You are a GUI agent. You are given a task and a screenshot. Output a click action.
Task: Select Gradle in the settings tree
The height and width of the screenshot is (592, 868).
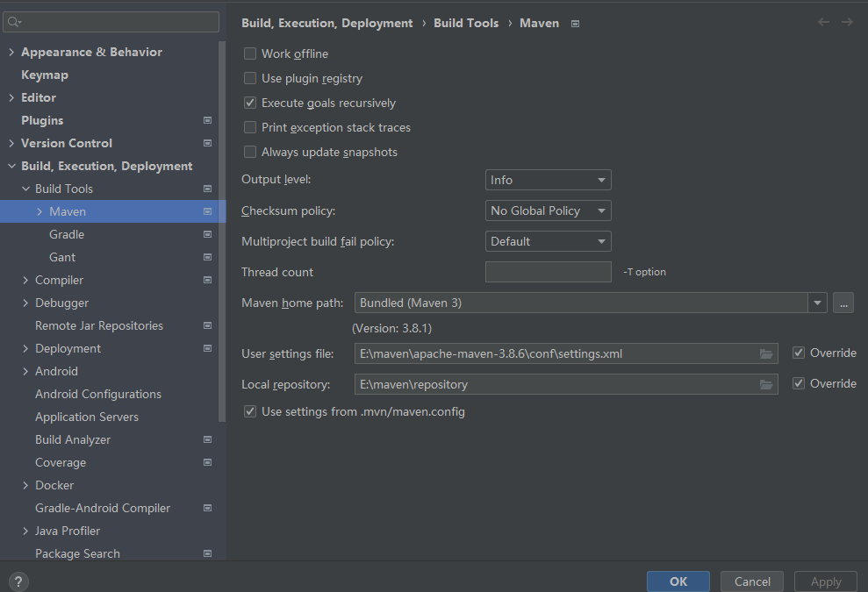67,234
